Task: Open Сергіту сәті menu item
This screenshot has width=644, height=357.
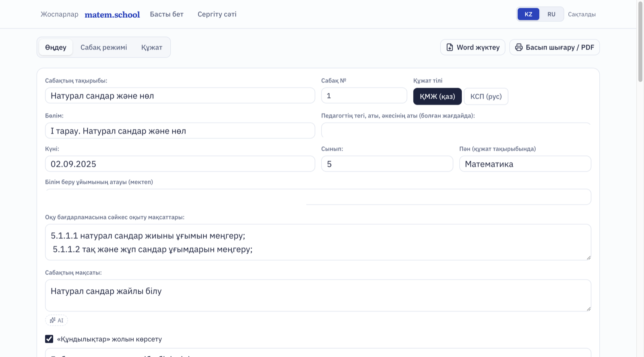Action: [217, 14]
